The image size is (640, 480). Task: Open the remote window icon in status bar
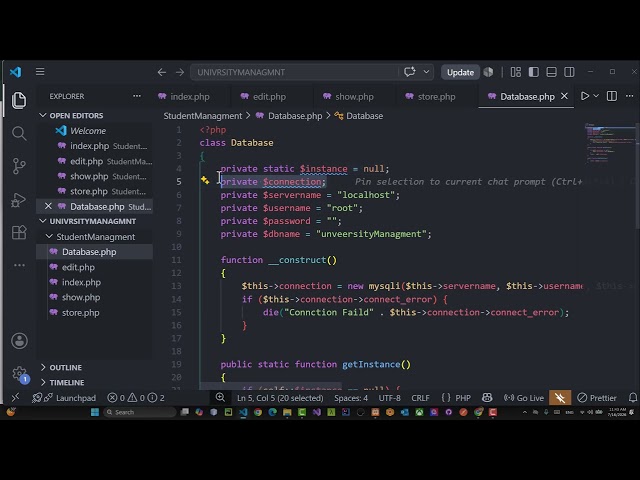(x=15, y=397)
